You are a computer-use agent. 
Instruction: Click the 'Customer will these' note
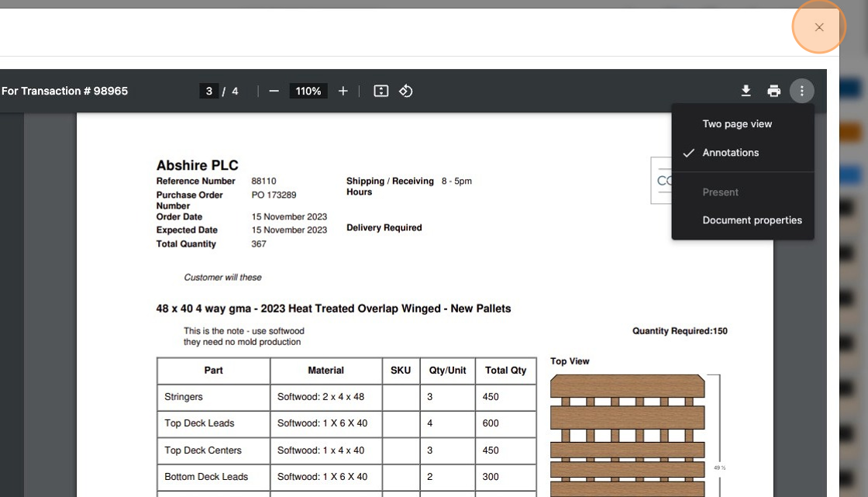tap(222, 278)
